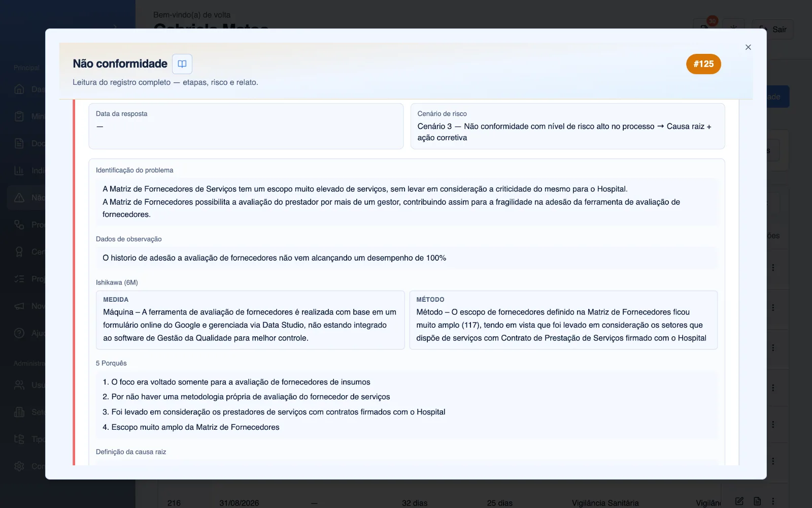The width and height of the screenshot is (812, 508).
Task: Open the clipboard-check icon in the sidebar
Action: pyautogui.click(x=19, y=116)
